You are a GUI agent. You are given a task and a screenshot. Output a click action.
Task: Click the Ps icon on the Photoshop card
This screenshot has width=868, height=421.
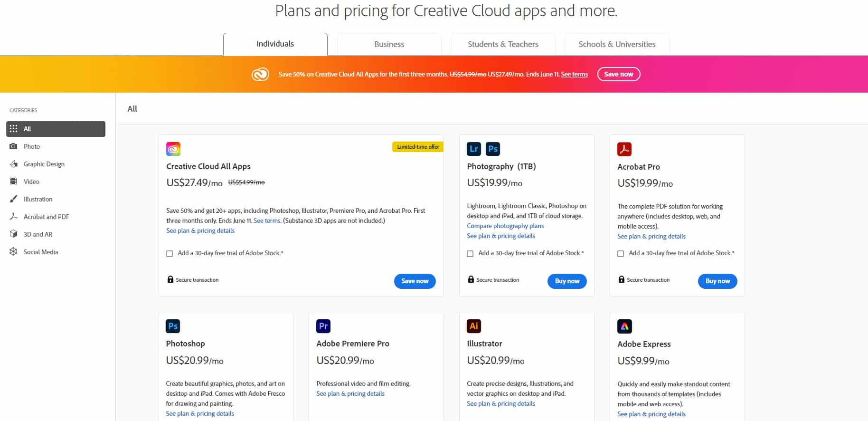coord(173,326)
